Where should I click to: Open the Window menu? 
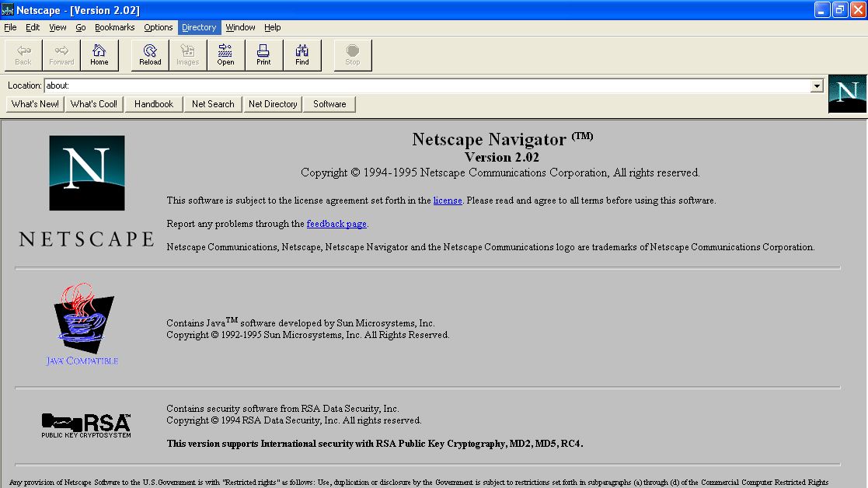pos(240,27)
